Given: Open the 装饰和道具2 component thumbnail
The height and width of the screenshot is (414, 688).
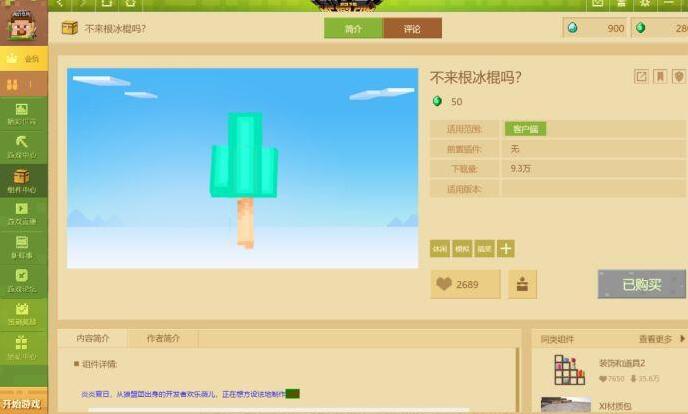Looking at the screenshot, I should click(x=568, y=370).
